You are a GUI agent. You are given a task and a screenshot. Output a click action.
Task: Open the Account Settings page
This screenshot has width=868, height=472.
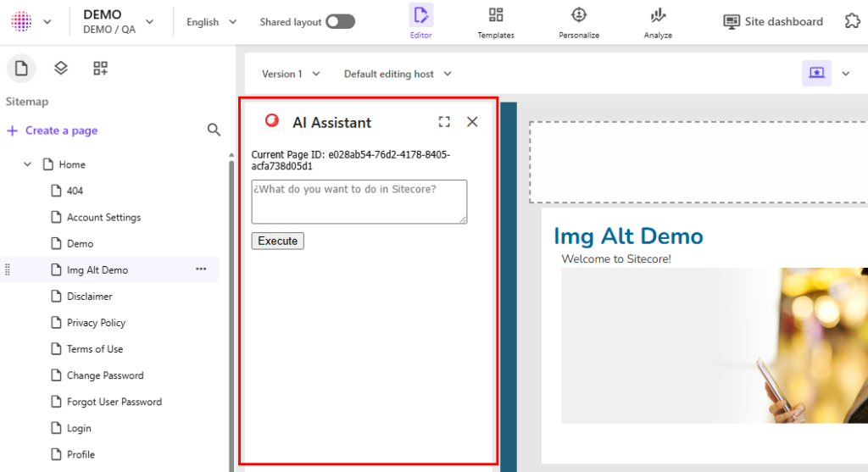point(103,218)
